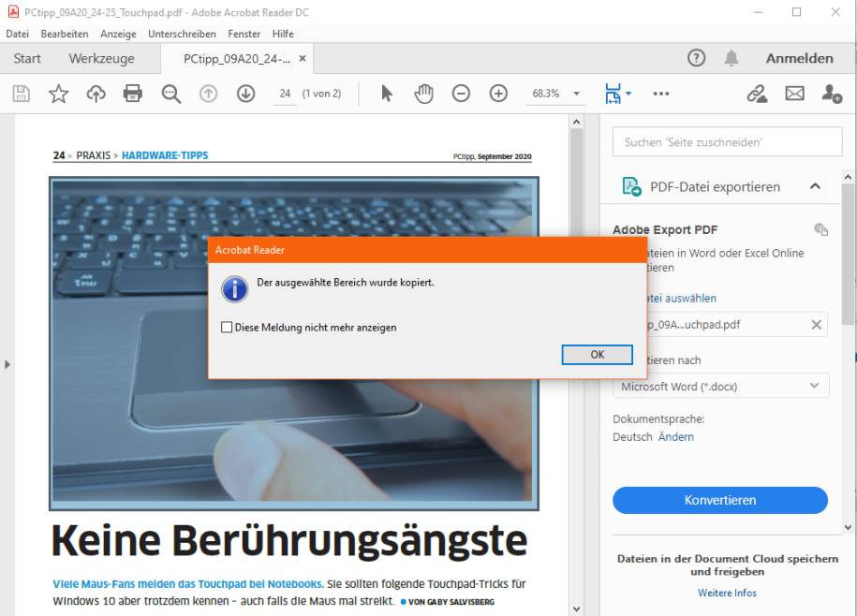The width and height of the screenshot is (857, 616).
Task: Select the text selection cursor tool
Action: tap(386, 93)
